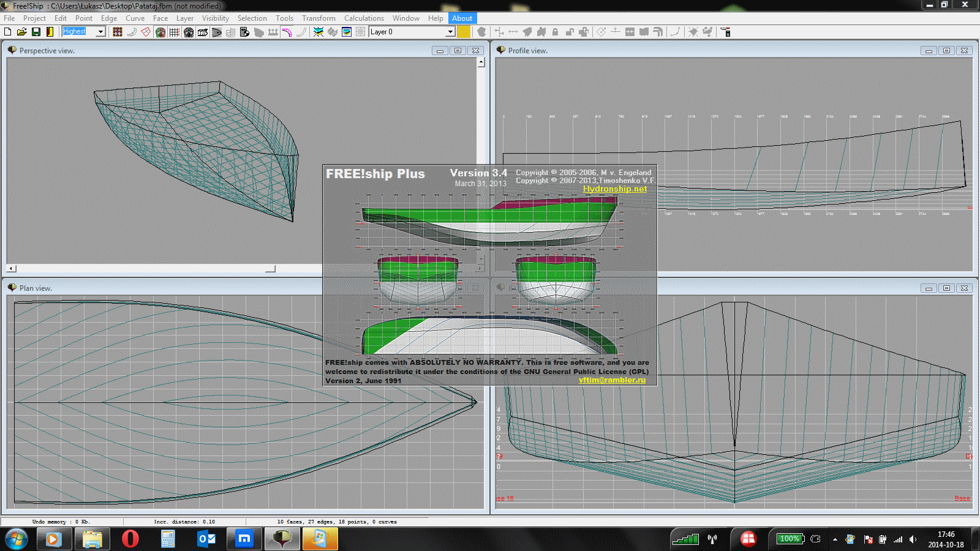Click the delete item icon at toolbar end

click(726, 32)
